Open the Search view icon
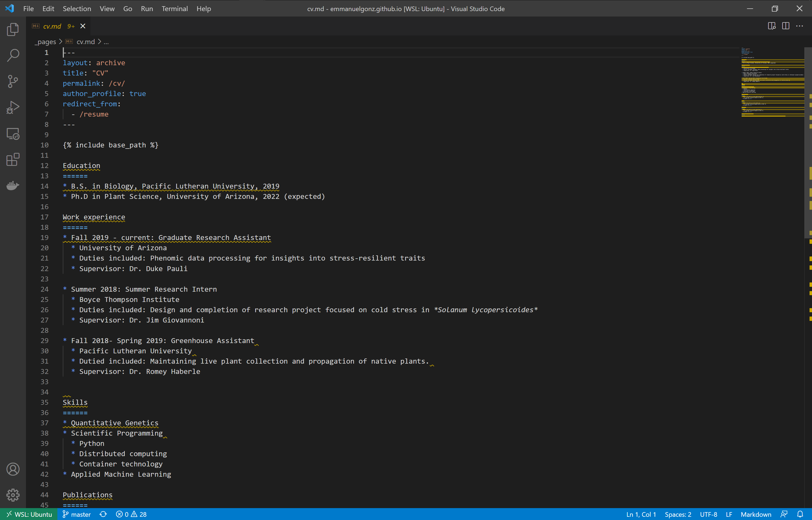Viewport: 812px width, 520px height. coord(13,55)
